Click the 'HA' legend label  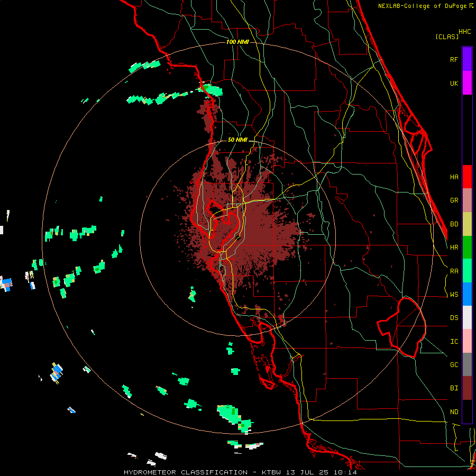click(x=454, y=177)
